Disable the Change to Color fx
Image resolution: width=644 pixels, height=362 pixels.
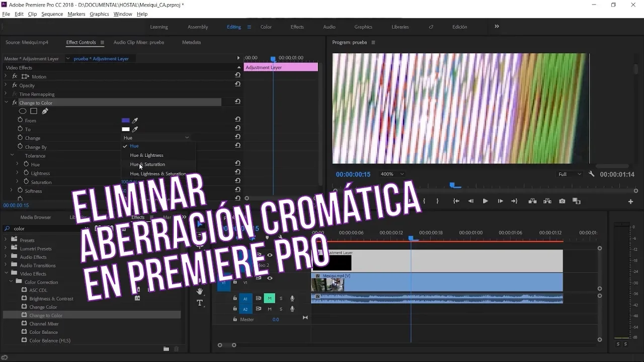[x=15, y=103]
